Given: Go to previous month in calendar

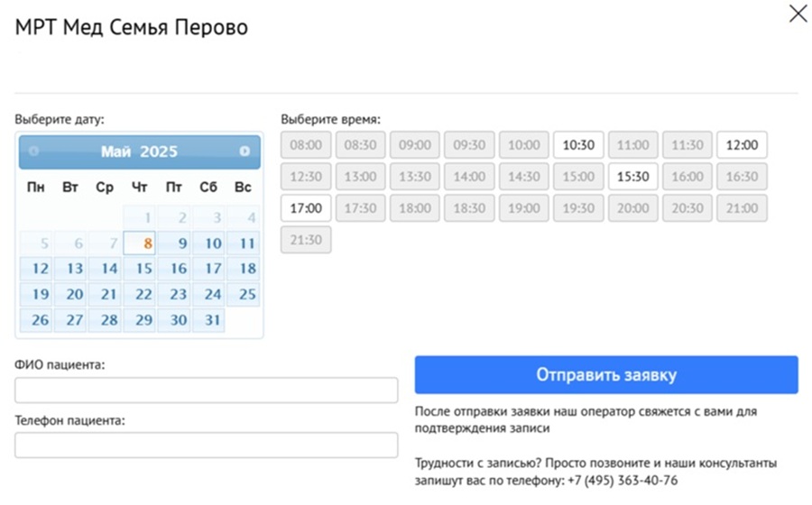Looking at the screenshot, I should pyautogui.click(x=33, y=151).
